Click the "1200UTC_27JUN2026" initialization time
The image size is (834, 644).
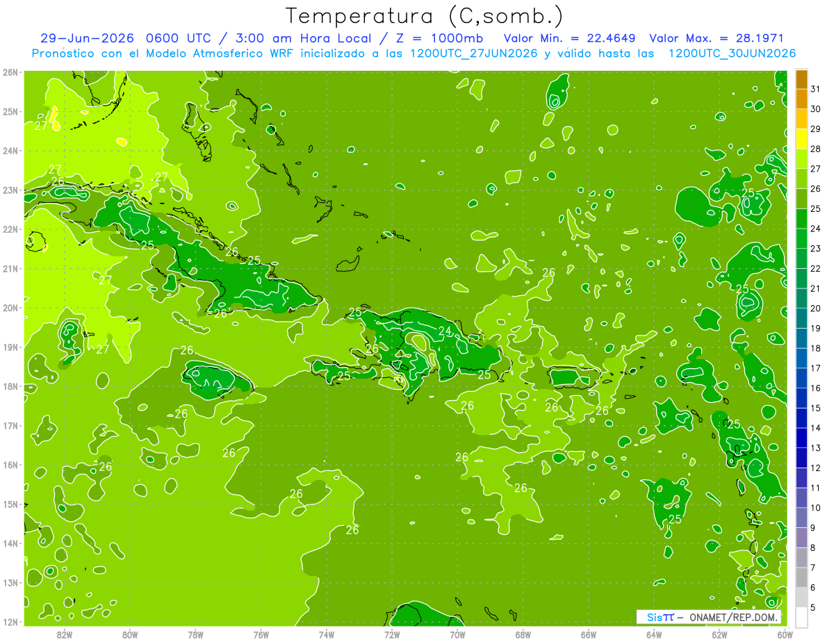coord(474,53)
